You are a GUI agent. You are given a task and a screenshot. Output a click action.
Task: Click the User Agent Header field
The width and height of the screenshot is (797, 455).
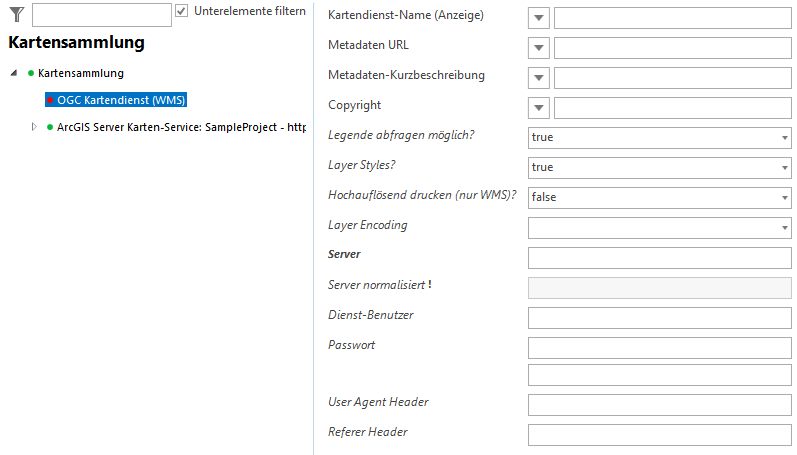659,405
